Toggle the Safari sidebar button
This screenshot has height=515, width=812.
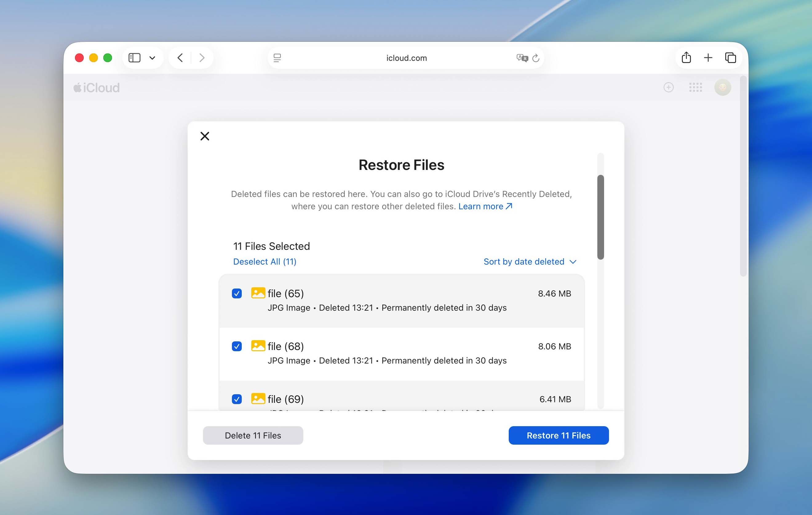coord(134,58)
